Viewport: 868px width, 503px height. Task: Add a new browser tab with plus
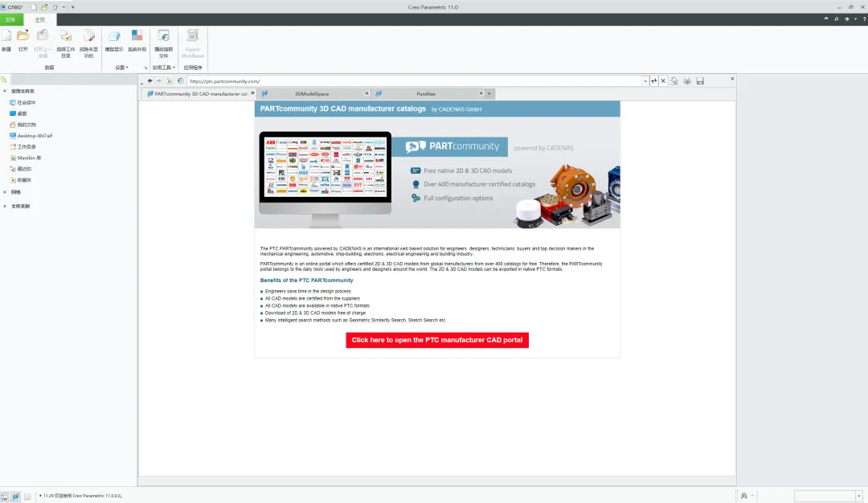pyautogui.click(x=489, y=93)
